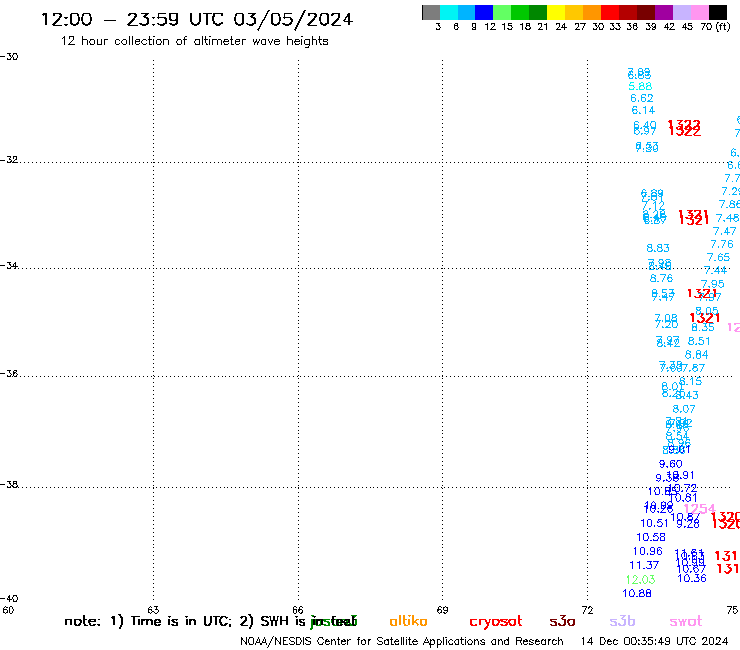This screenshot has height=650, width=740.
Task: Click the 72 longitude axis label
Action: pyautogui.click(x=587, y=609)
